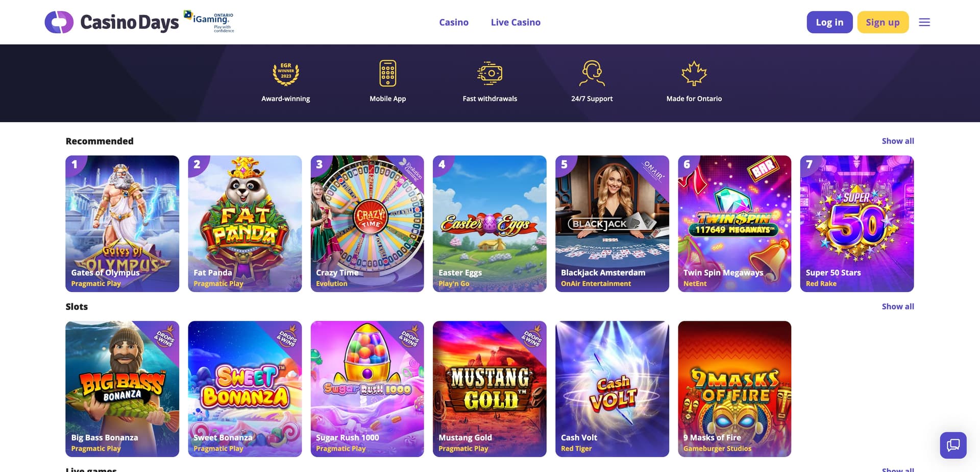The width and height of the screenshot is (980, 472).
Task: Open the Gates of Olympus game
Action: (x=122, y=224)
